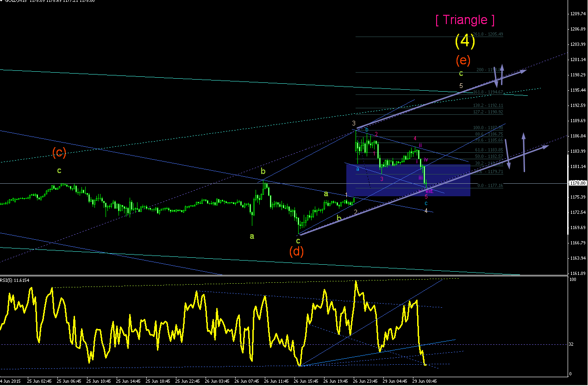Click time axis label "25 Jun 14:45"
Image resolution: width=588 pixels, height=386 pixels.
click(x=128, y=382)
